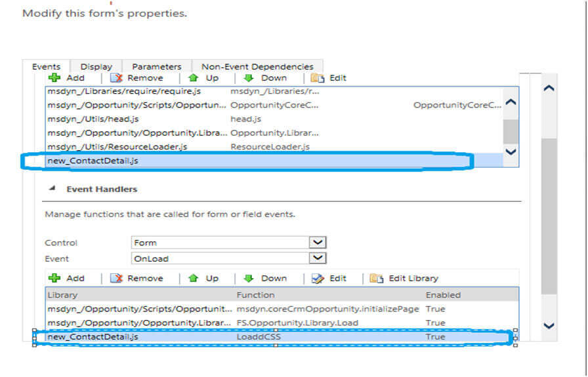The image size is (588, 377).
Task: Move handler up in Event Handlers list
Action: point(194,278)
